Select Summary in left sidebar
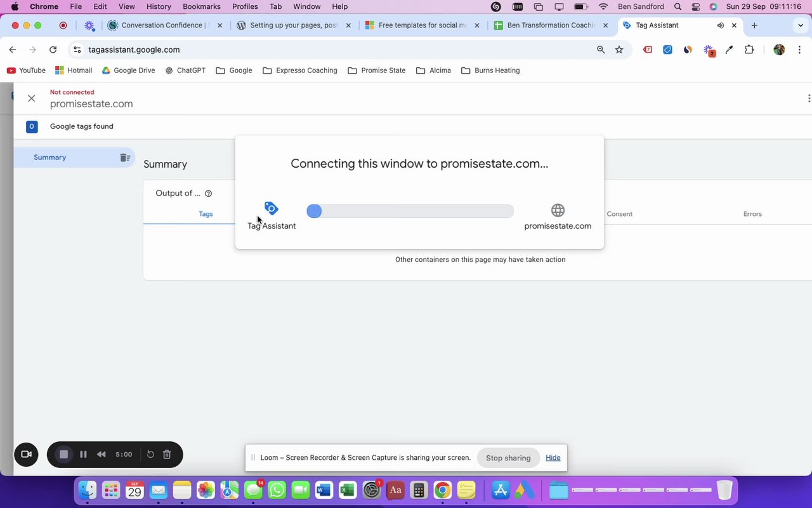Viewport: 812px width, 508px height. click(x=75, y=157)
